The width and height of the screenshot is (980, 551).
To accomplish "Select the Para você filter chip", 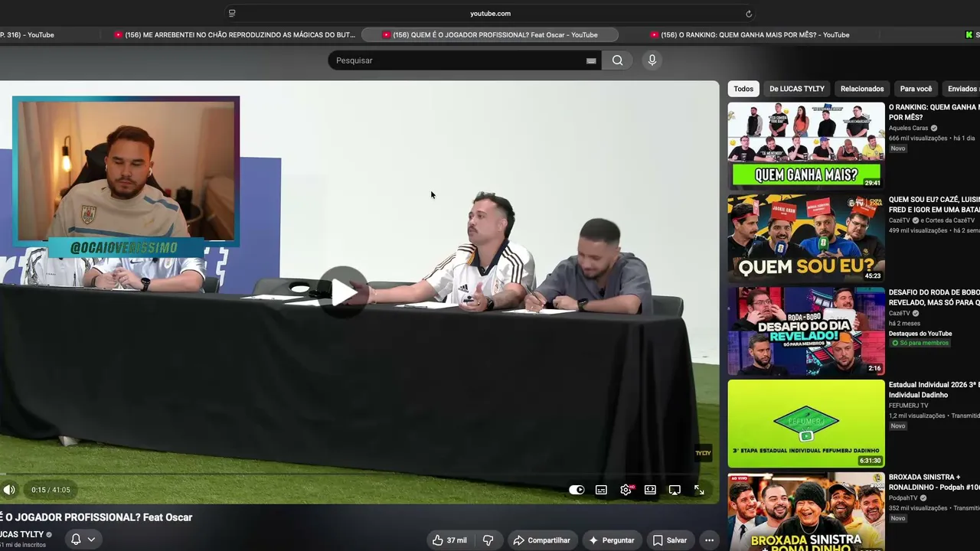I will [x=916, y=89].
